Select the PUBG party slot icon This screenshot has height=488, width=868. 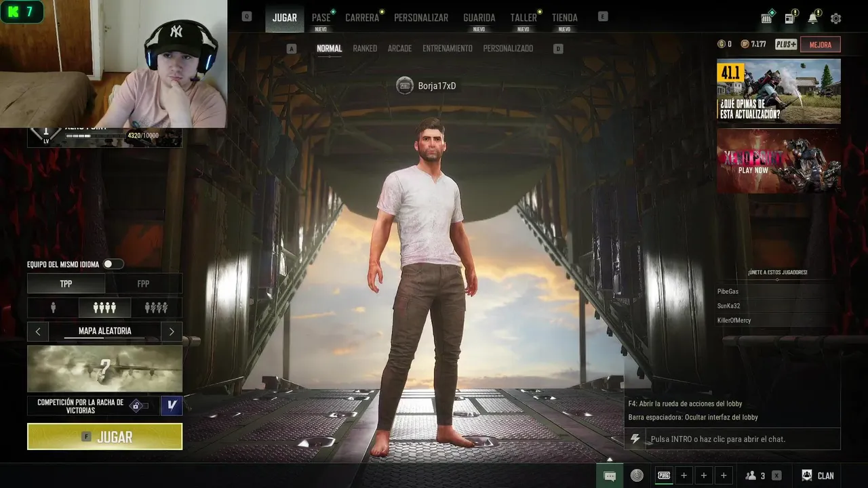tap(664, 476)
